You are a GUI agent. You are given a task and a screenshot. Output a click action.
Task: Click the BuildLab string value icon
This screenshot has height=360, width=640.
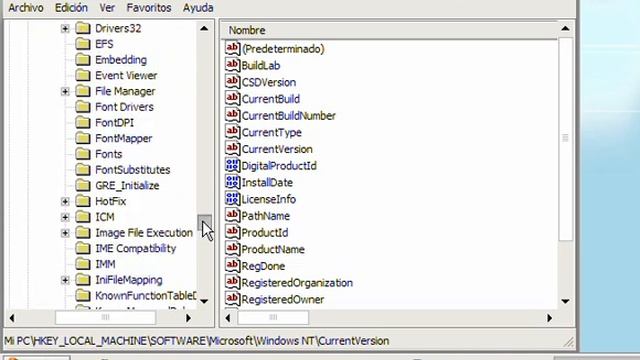[x=232, y=65]
